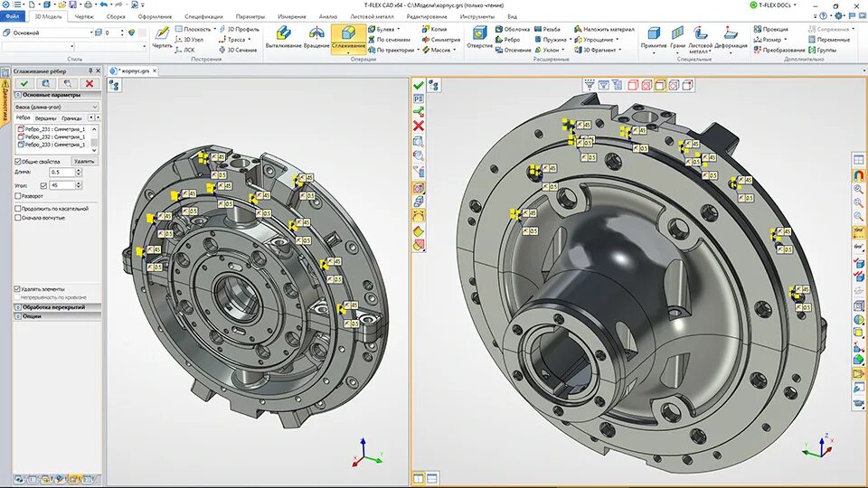
Task: Select the Выталкивание (extrude) tool
Action: pyautogui.click(x=283, y=38)
